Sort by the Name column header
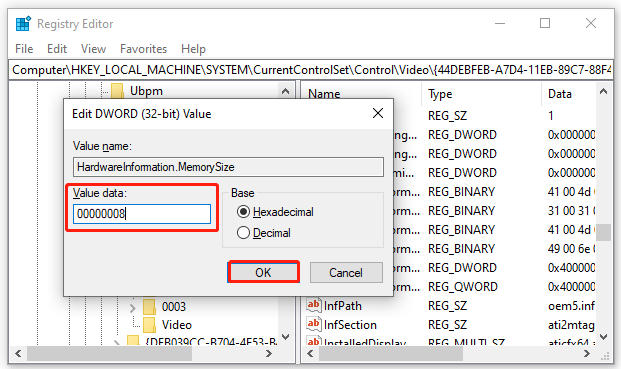 point(324,94)
